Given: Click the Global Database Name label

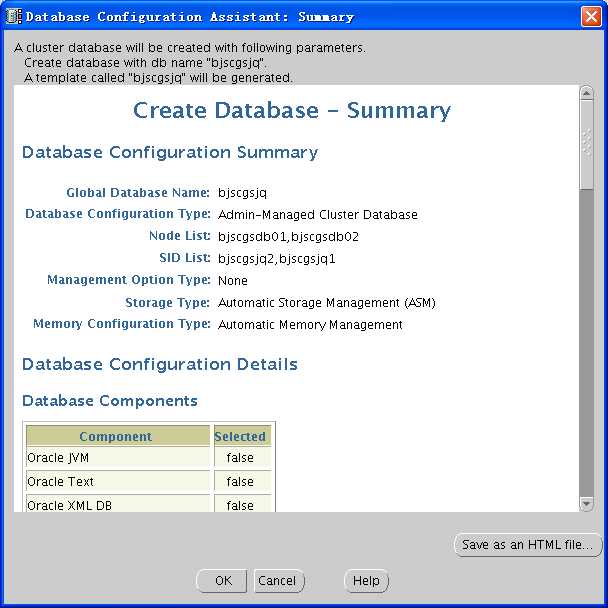Looking at the screenshot, I should point(138,193).
